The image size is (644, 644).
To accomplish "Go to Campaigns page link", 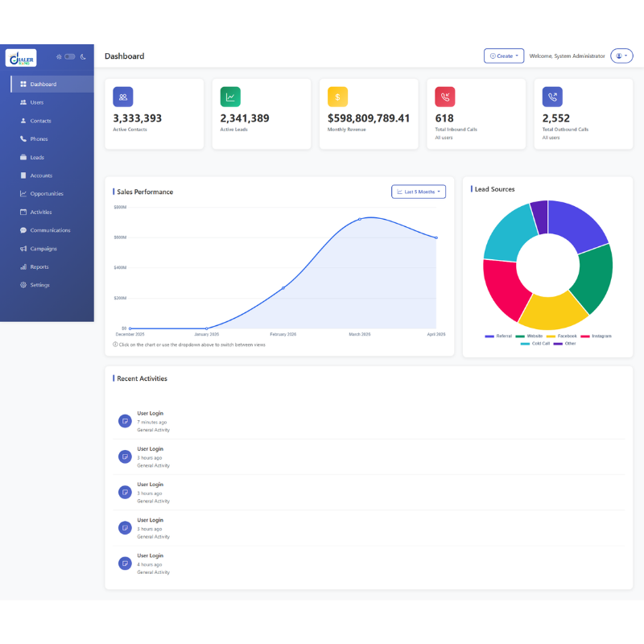I will click(x=52, y=249).
